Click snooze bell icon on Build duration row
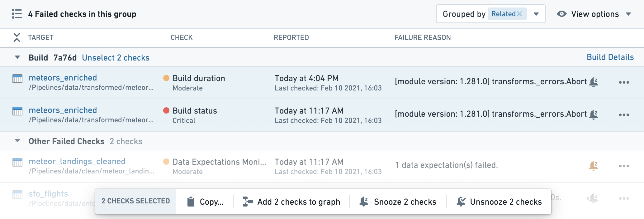644x219 pixels. [x=594, y=82]
